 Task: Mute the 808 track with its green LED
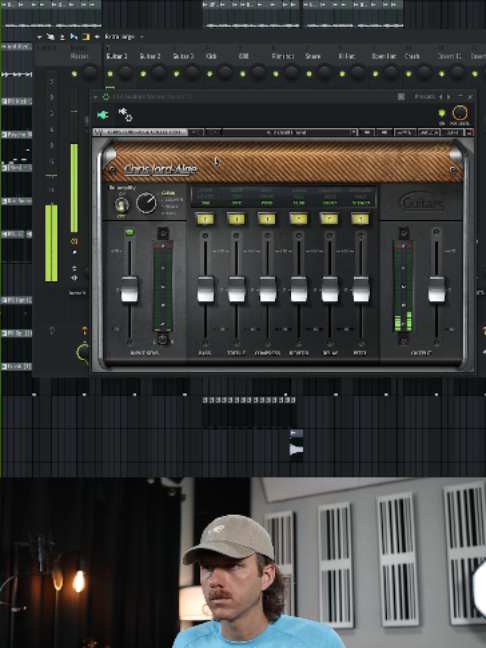click(243, 74)
